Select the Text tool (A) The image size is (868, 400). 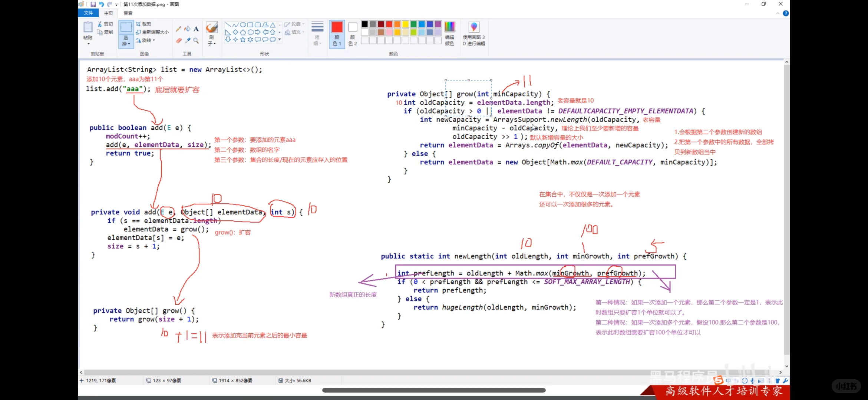[196, 29]
